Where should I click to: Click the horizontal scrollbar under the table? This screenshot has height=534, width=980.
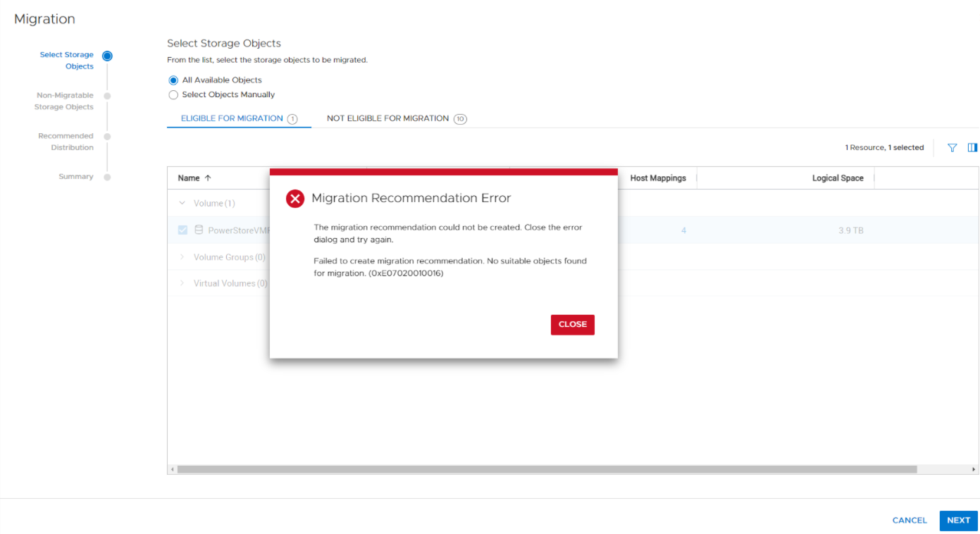tap(546, 469)
